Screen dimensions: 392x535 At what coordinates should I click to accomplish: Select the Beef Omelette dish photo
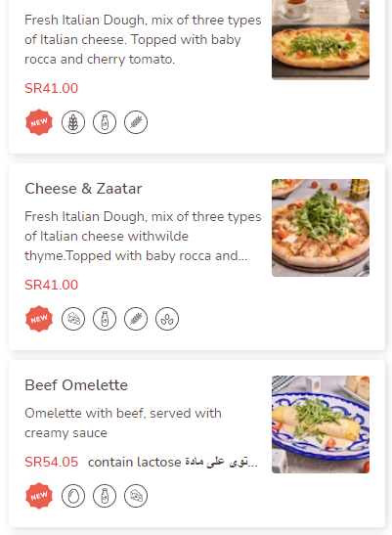click(x=321, y=424)
